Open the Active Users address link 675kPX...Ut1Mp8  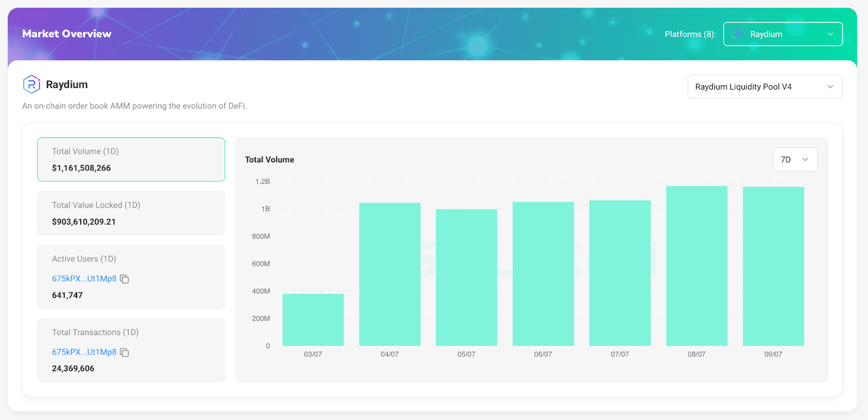(84, 278)
